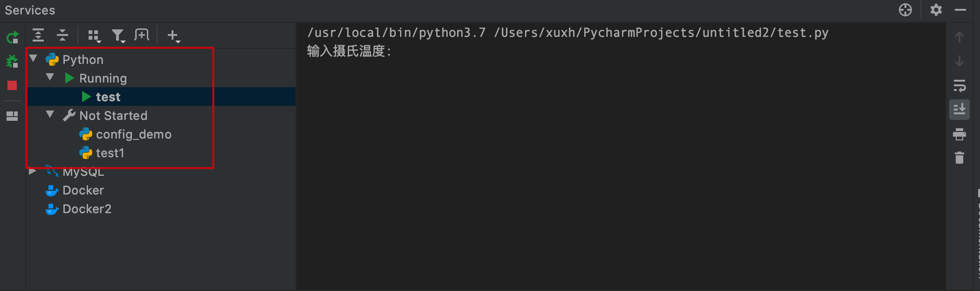
Task: Open the Filter funnel dropdown
Action: pyautogui.click(x=118, y=36)
